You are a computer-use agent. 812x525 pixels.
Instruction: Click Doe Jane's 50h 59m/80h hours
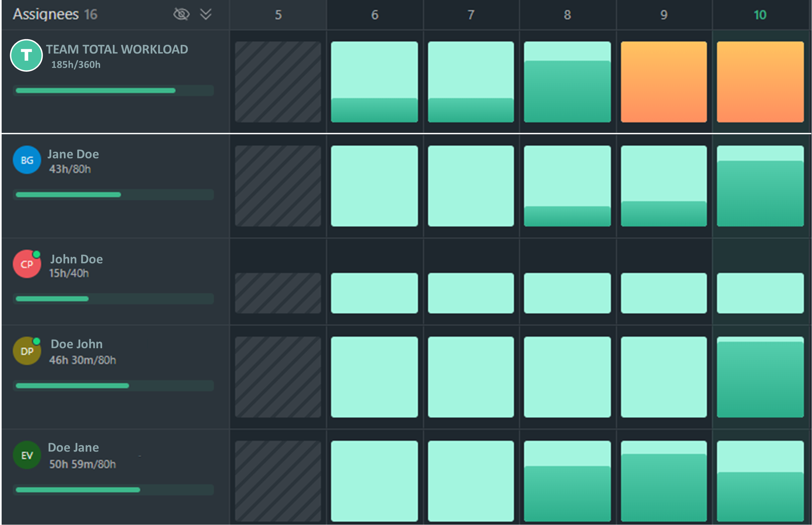[x=83, y=464]
